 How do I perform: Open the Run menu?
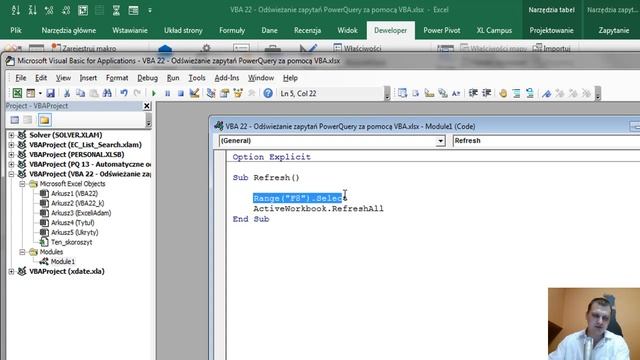tap(173, 78)
